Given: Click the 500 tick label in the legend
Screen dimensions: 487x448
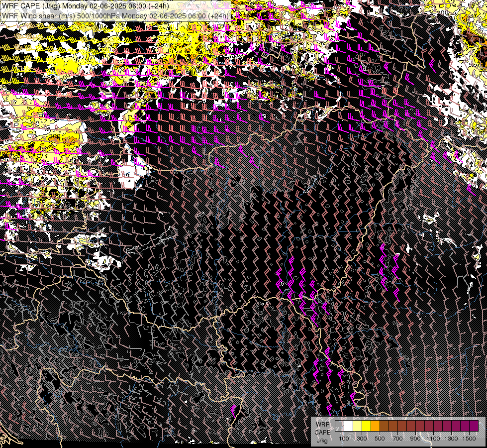Looking at the screenshot, I should 380,439.
